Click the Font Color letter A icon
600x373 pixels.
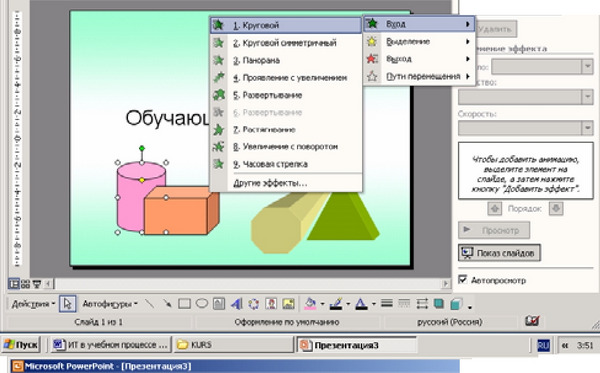(x=361, y=304)
